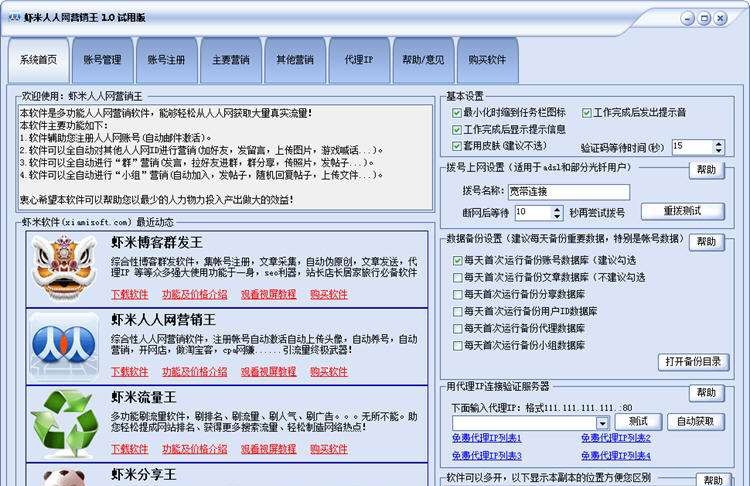Check 每天首次运行备份小组数据库
This screenshot has width=750, height=486.
[x=457, y=345]
